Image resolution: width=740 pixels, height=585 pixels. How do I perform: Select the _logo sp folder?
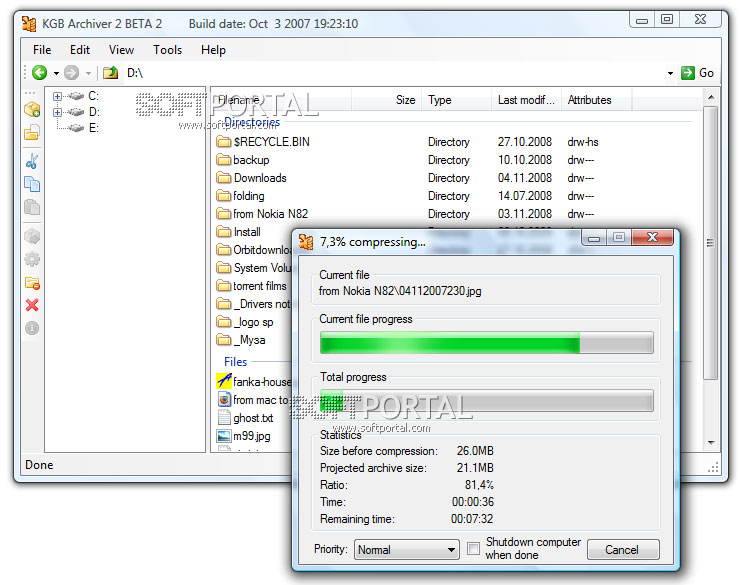click(x=245, y=322)
